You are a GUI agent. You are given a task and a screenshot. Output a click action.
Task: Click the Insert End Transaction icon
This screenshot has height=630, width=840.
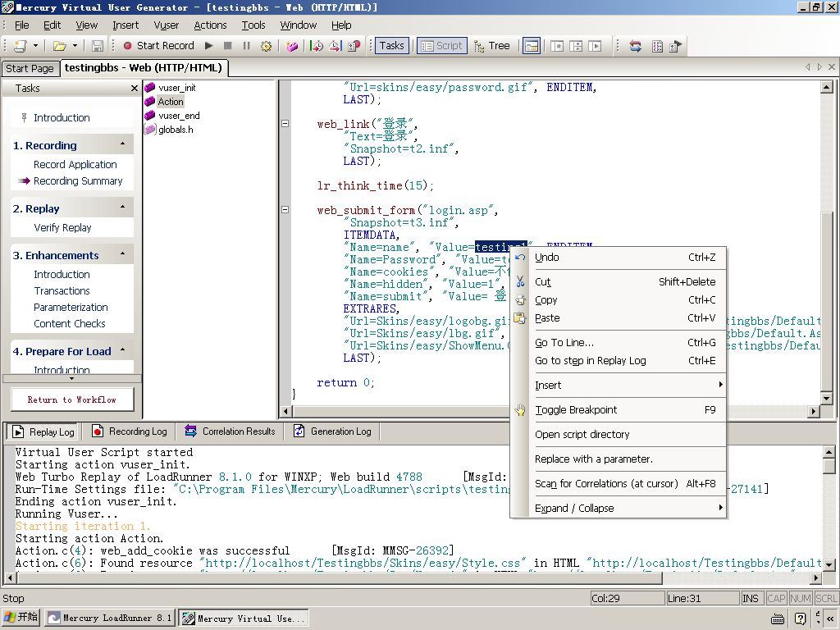(x=336, y=46)
